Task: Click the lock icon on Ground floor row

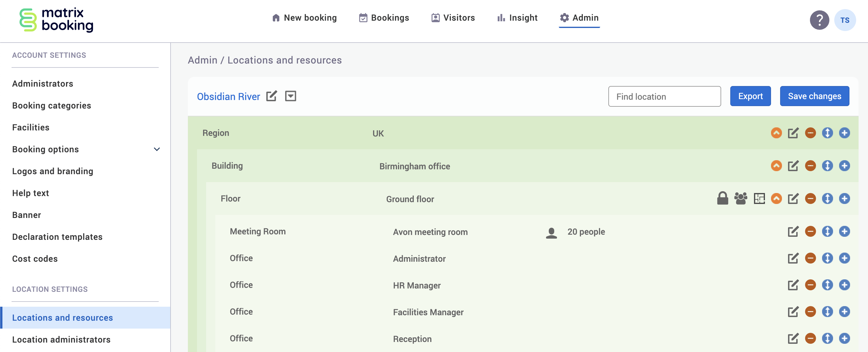Action: (722, 198)
